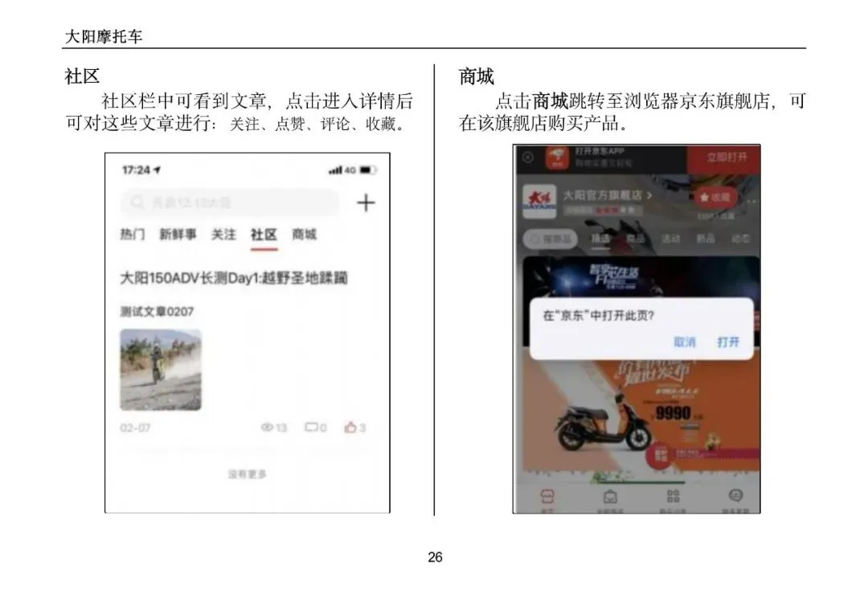Click the 02-07 article date
Image resolution: width=868 pixels, height=598 pixels.
pos(135,428)
